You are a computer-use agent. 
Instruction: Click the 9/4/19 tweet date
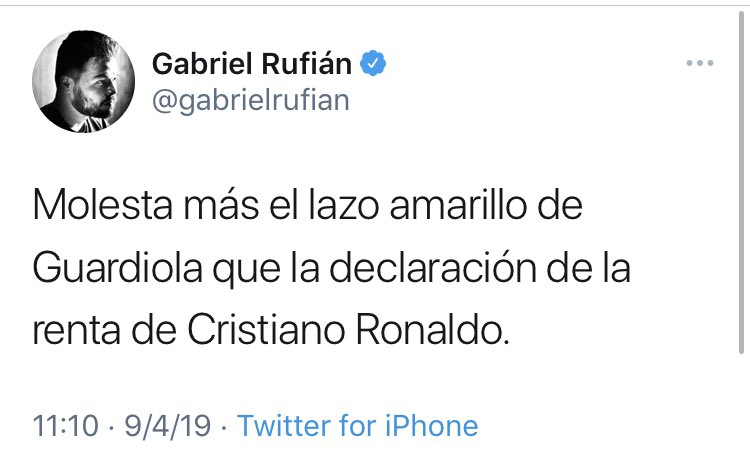tap(169, 426)
